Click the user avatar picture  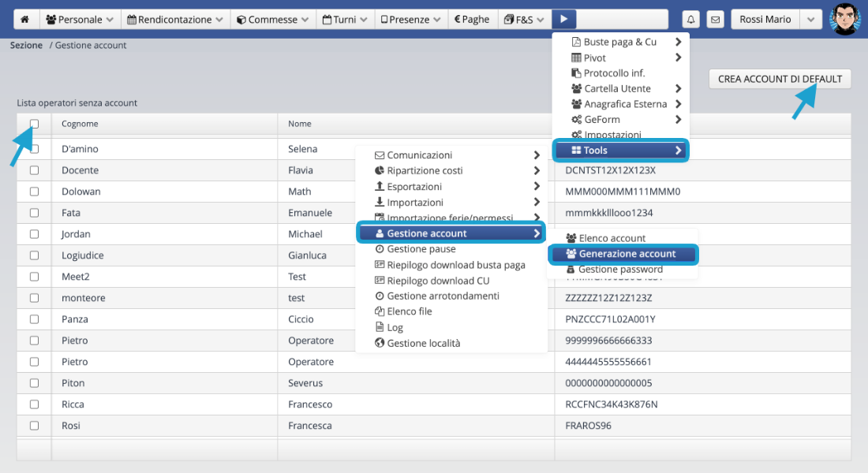click(x=845, y=20)
